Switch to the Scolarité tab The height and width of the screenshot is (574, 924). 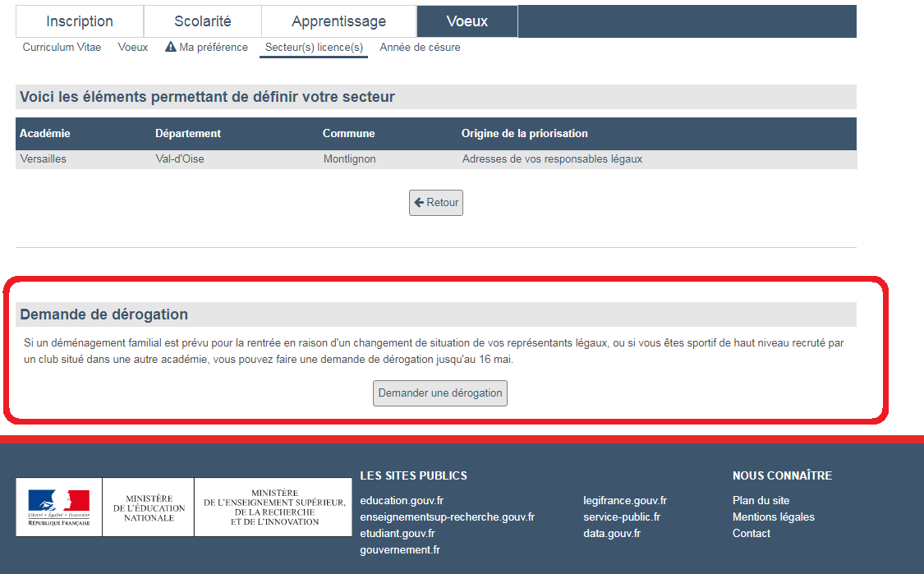[202, 21]
